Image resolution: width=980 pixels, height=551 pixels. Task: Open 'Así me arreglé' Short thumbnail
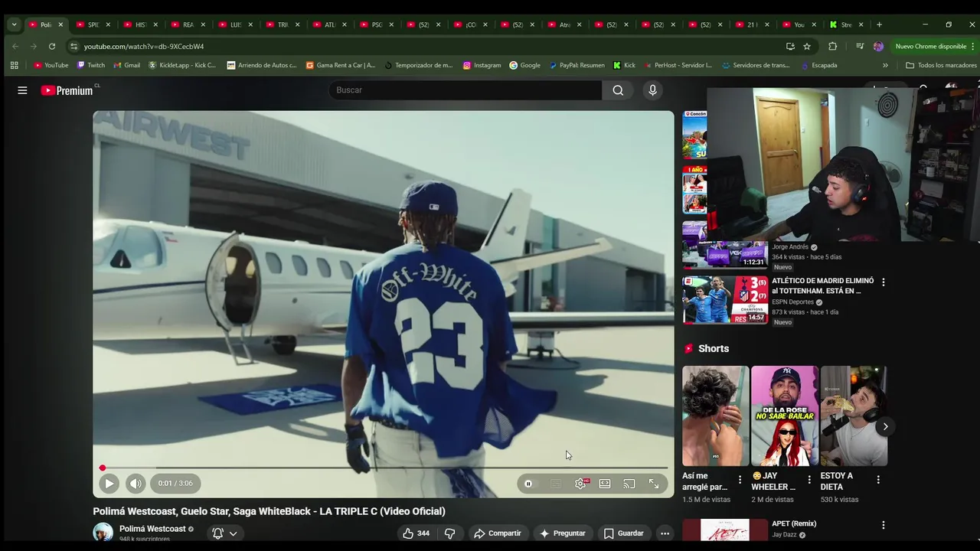[x=715, y=416]
